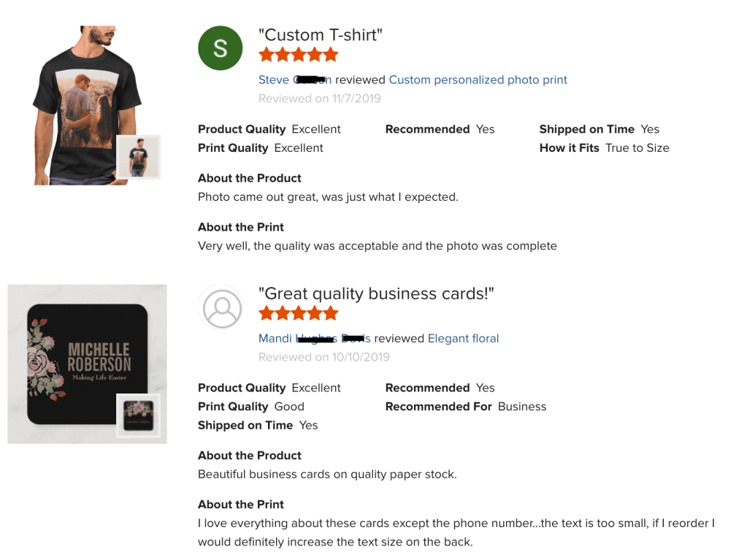
Task: Open the small T-shirt inset thumbnail
Action: point(138,157)
